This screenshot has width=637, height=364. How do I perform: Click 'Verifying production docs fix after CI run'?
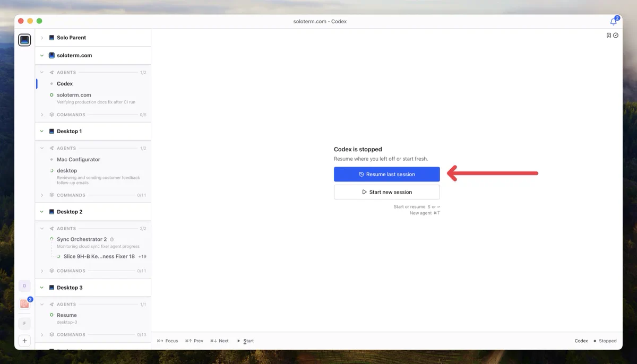[96, 102]
